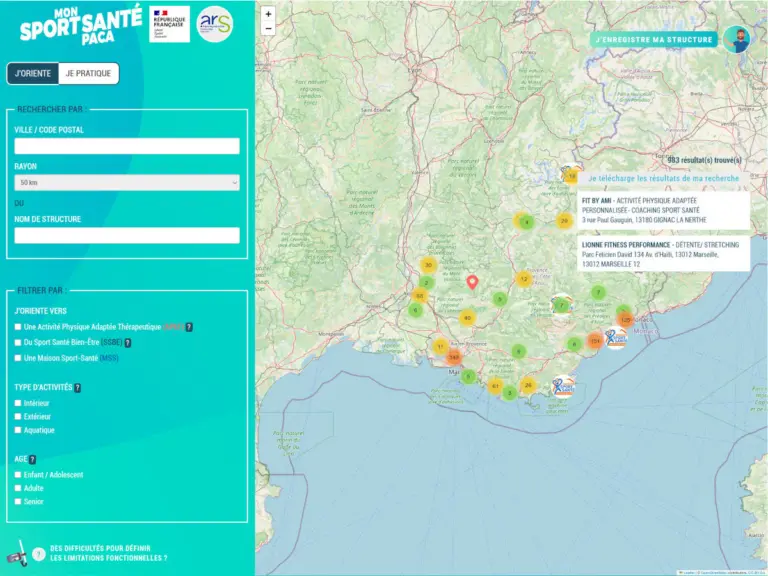Tick the Enfant / Adolescent age filter

(x=18, y=475)
